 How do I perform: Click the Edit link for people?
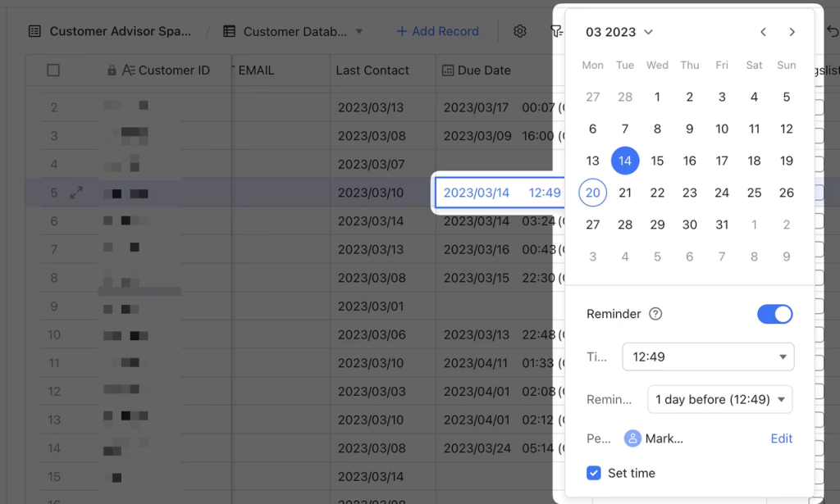click(x=781, y=438)
